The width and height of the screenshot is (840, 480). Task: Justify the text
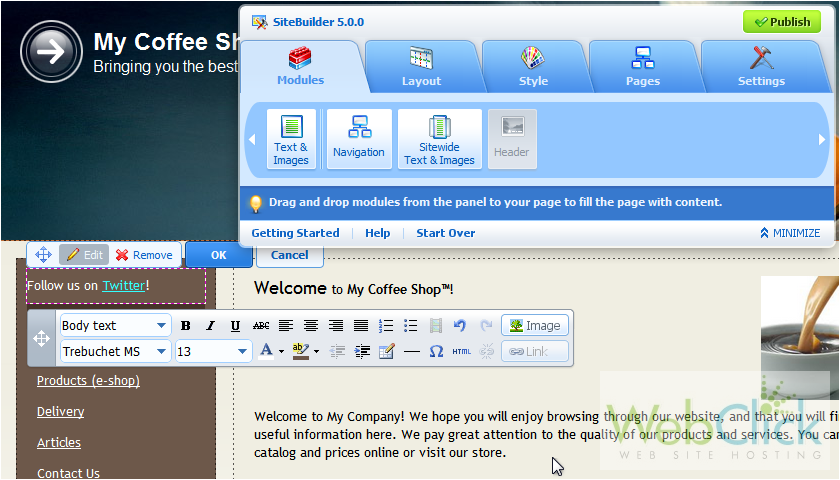pyautogui.click(x=361, y=326)
